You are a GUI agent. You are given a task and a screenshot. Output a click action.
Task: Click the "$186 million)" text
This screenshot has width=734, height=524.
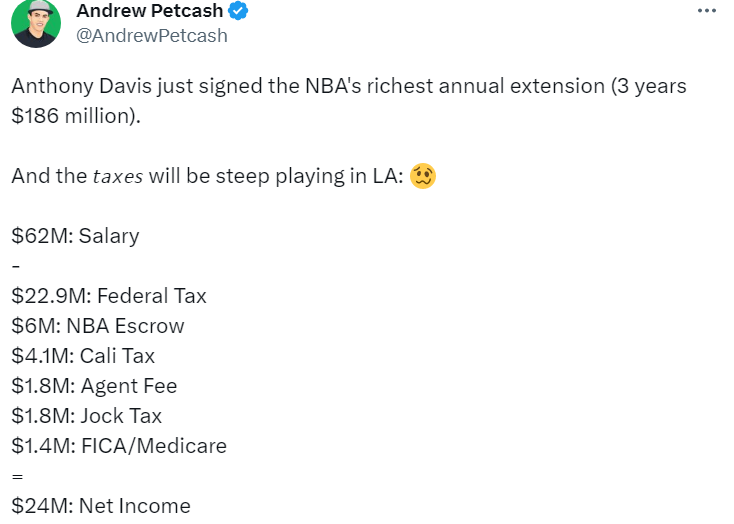pyautogui.click(x=77, y=116)
